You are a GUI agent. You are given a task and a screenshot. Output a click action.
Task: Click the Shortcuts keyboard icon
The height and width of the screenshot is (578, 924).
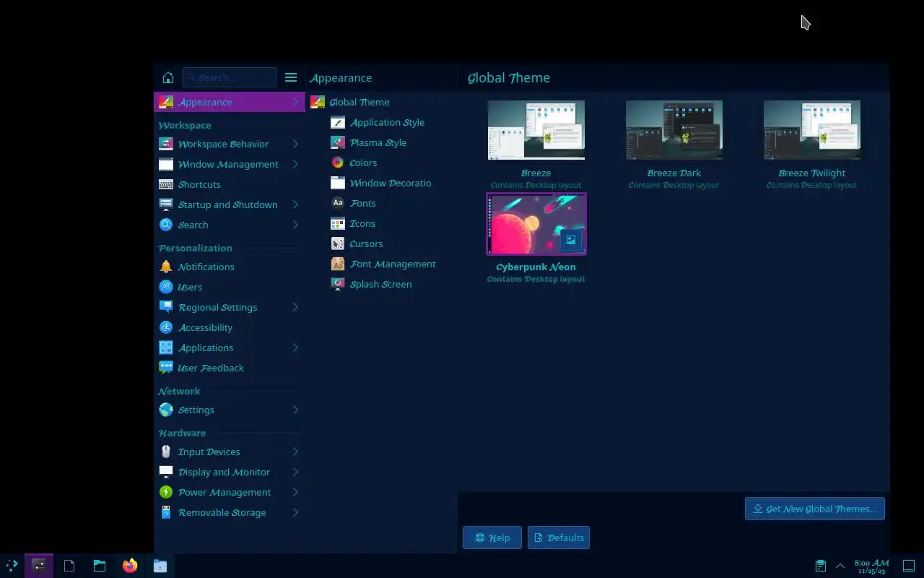pyautogui.click(x=166, y=184)
